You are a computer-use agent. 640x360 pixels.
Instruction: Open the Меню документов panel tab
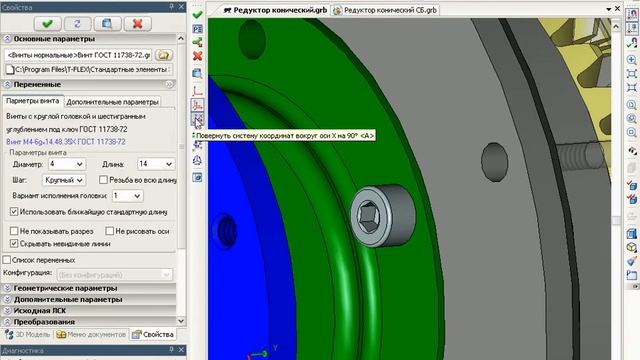coord(91,334)
